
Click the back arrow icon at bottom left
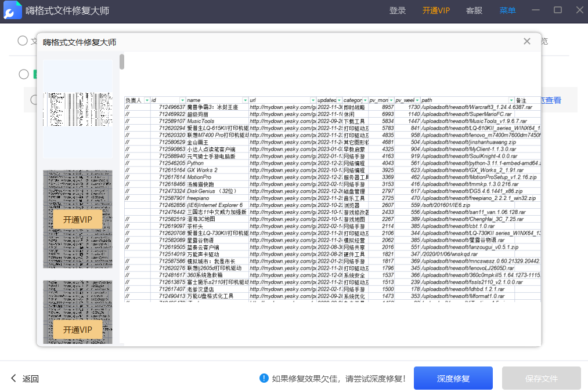point(14,379)
